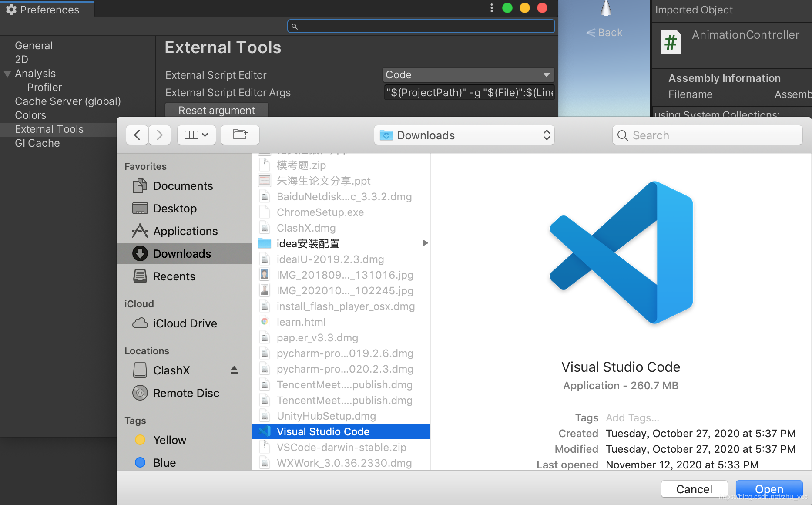This screenshot has width=812, height=505.
Task: Open the column view mode selector
Action: 196,135
